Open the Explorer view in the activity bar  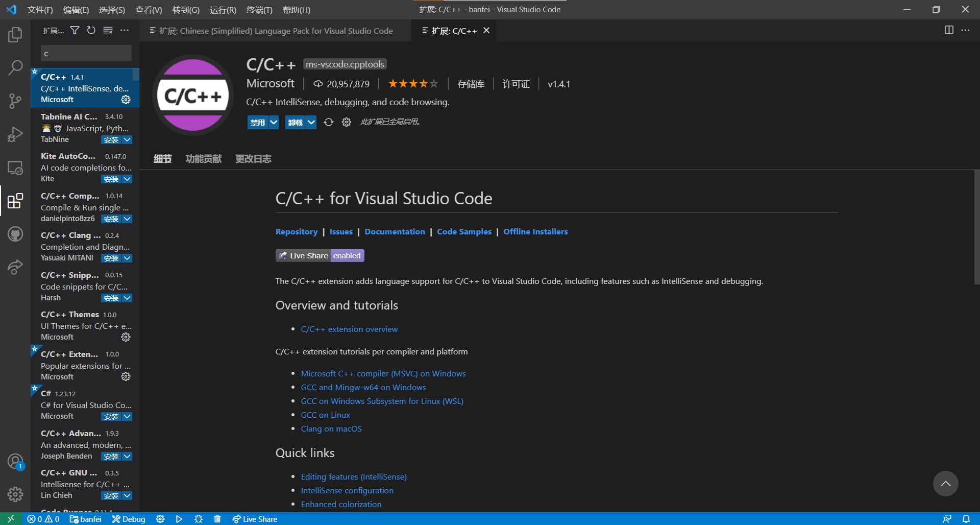tap(15, 34)
